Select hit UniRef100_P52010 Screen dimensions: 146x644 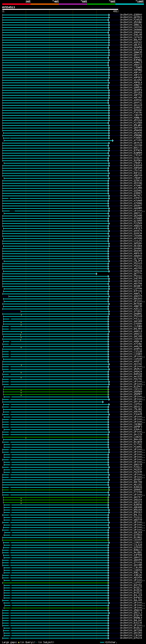click(131, 276)
